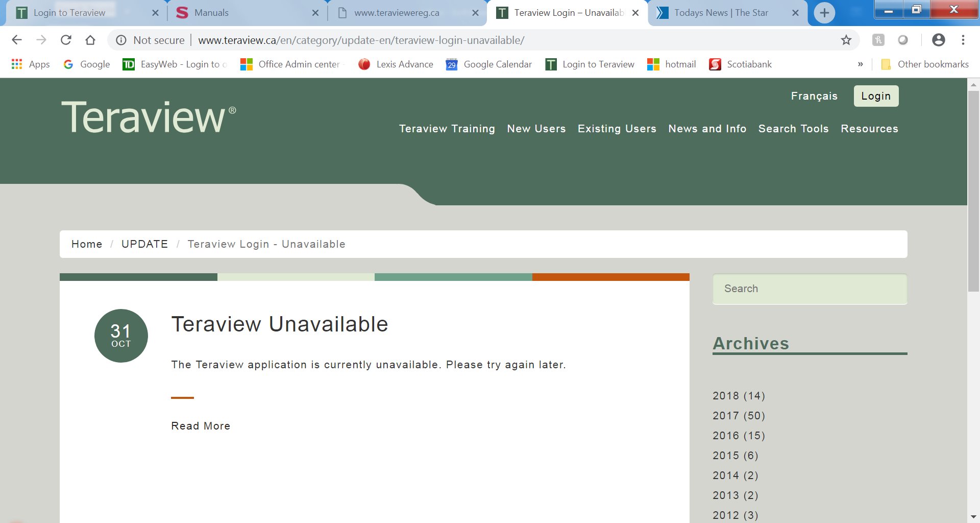The height and width of the screenshot is (523, 980).
Task: Open Resources menu
Action: [870, 129]
